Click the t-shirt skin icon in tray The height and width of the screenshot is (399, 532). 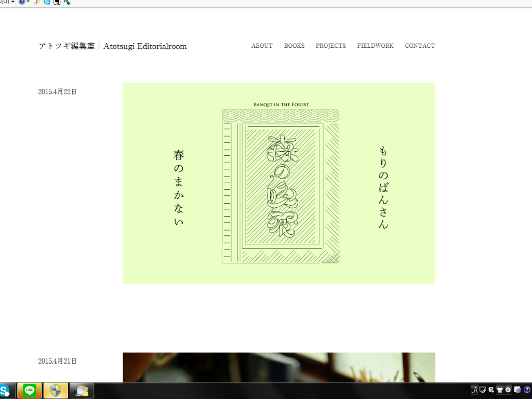point(500,390)
